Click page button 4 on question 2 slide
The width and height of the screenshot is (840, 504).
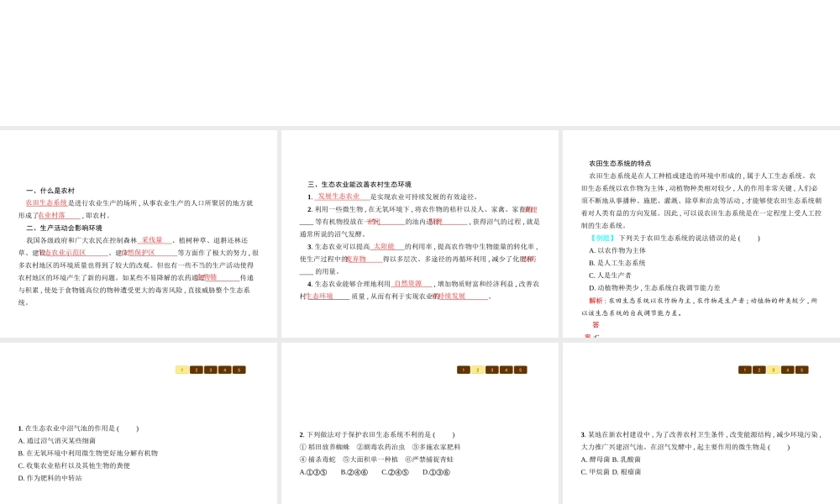[x=507, y=370]
